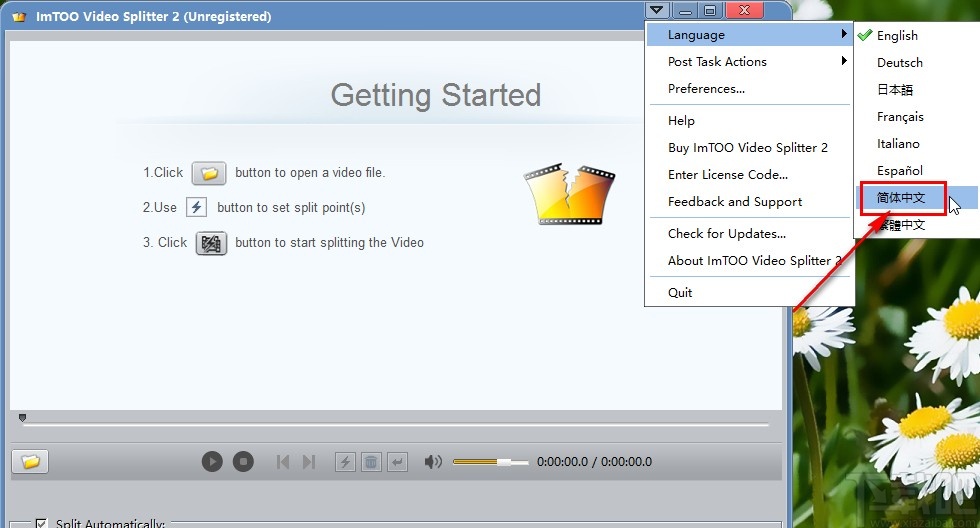Choose Buy ImTOO Video Splitter 2
The height and width of the screenshot is (528, 980).
[749, 147]
